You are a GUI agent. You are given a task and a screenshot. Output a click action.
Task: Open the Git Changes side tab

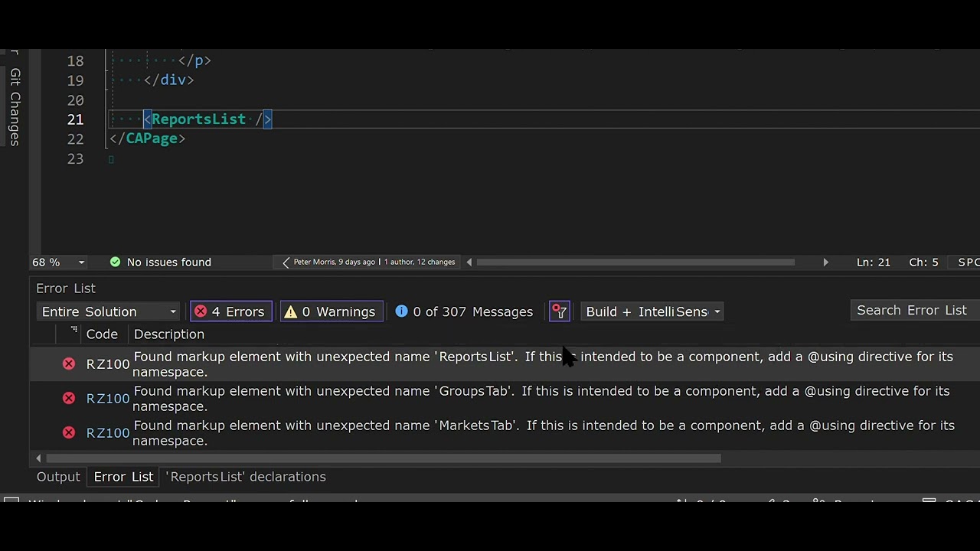tap(15, 107)
